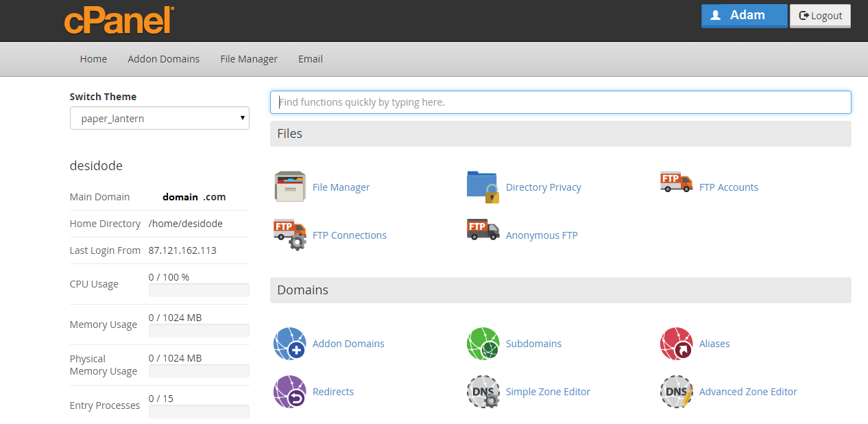The height and width of the screenshot is (424, 868).
Task: Open the Advanced Zone Editor link
Action: 748,392
